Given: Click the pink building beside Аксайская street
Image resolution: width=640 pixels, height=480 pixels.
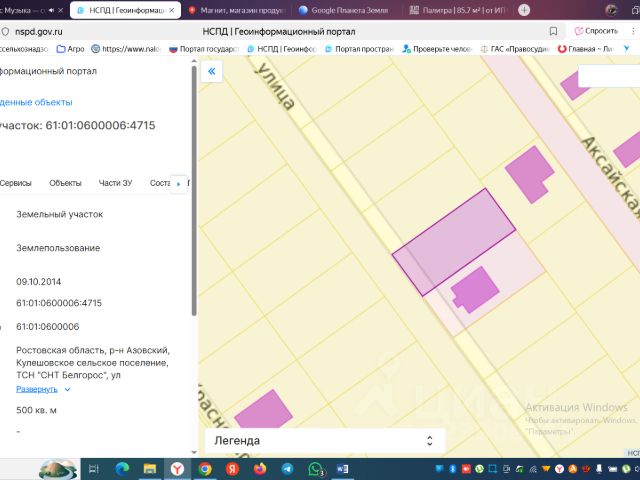Looking at the screenshot, I should (x=529, y=175).
